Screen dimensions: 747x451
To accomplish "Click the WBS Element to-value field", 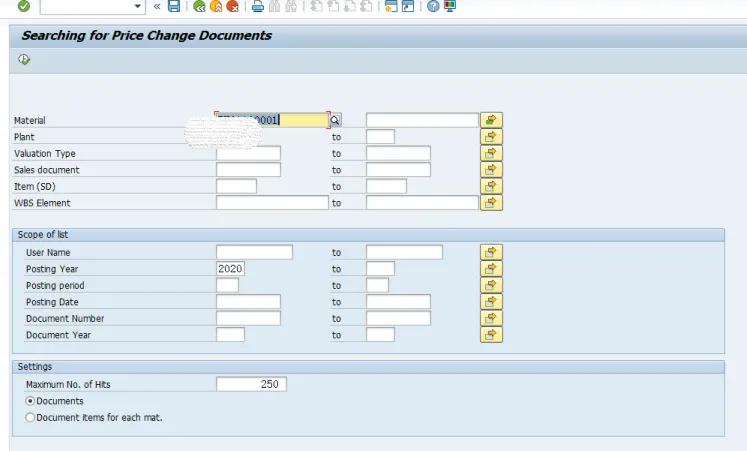I will point(422,203).
